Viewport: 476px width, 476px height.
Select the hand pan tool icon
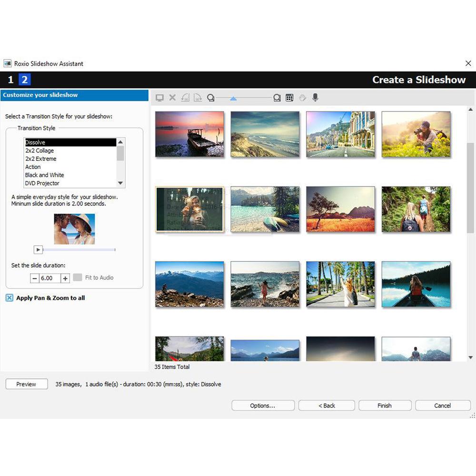(302, 98)
